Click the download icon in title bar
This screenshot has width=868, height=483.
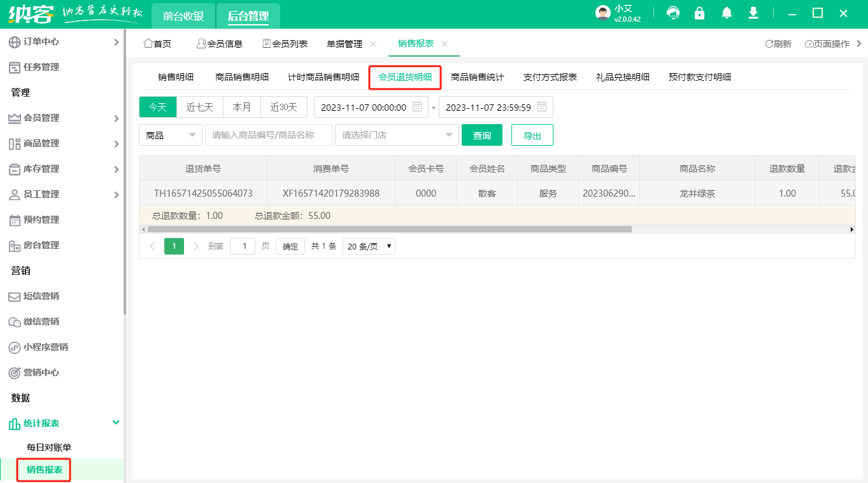point(753,13)
